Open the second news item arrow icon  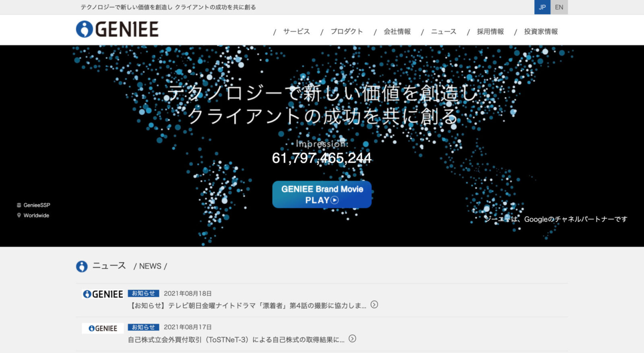(x=352, y=338)
